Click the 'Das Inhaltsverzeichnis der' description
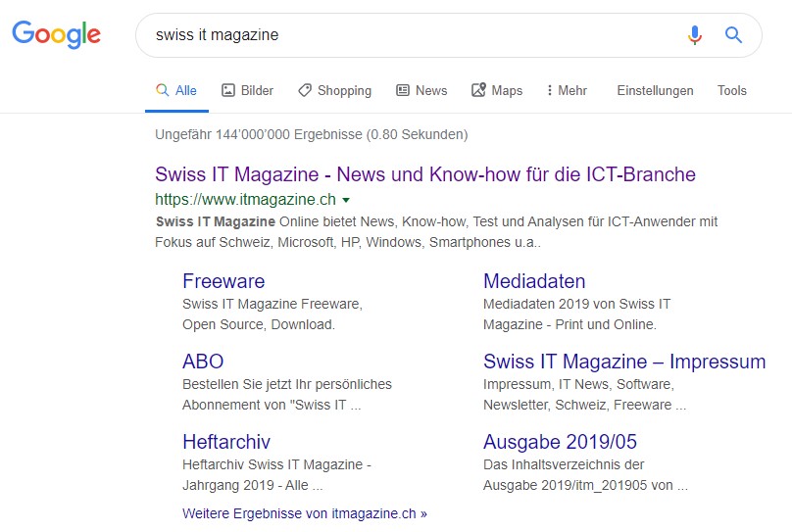This screenshot has height=532, width=792. click(564, 464)
